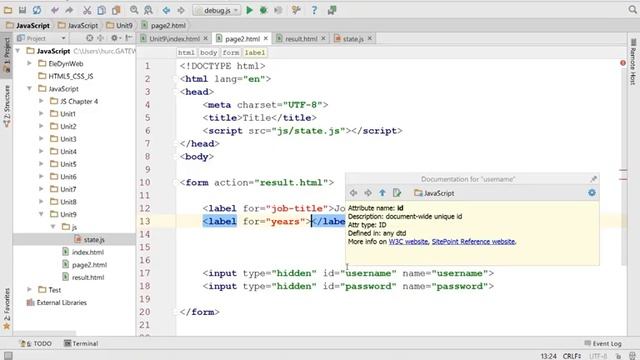Click the Save All disk icon
640x360 pixels.
pos(22,10)
